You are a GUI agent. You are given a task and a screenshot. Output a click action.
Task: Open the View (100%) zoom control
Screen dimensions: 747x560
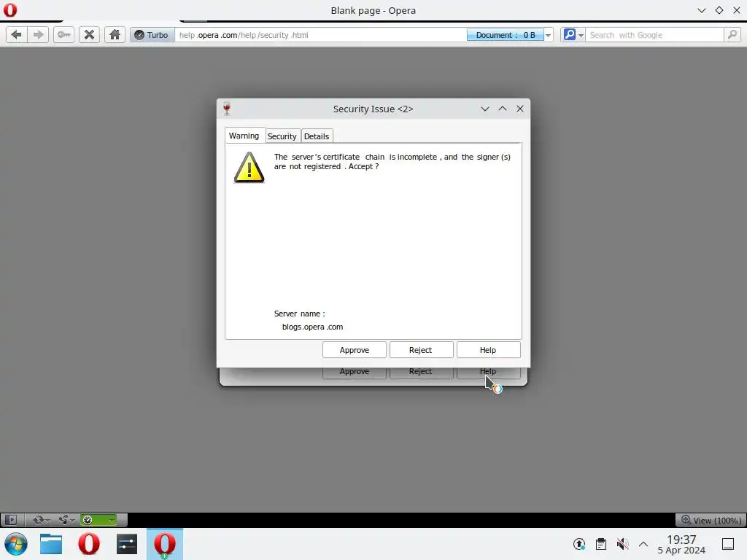point(711,520)
